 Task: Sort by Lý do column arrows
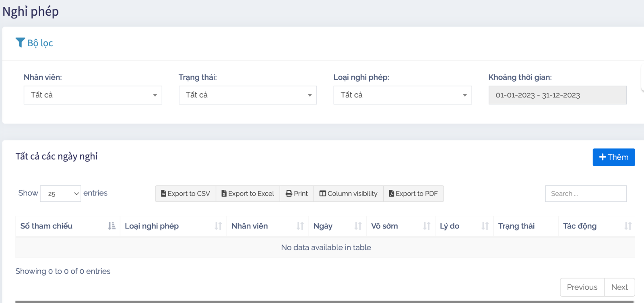tap(485, 226)
